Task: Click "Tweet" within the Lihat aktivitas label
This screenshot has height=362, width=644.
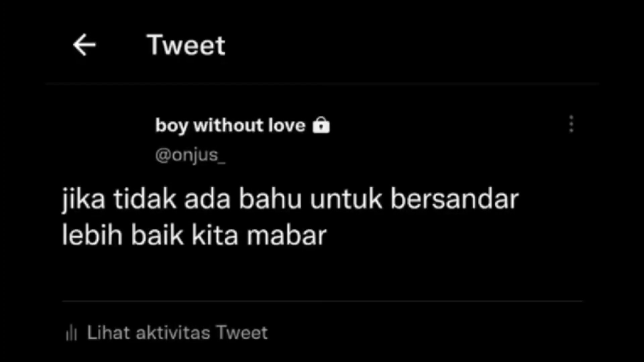Action: pos(242,333)
